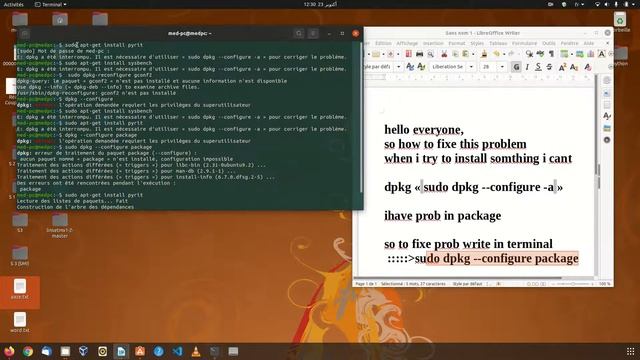Open the paragraph style dropdown arrow
This screenshot has height=360, width=640.
pos(399,67)
